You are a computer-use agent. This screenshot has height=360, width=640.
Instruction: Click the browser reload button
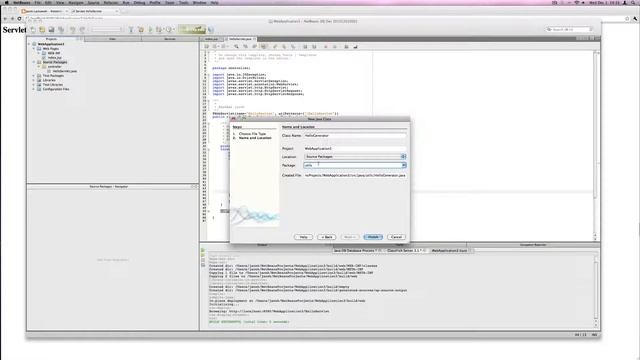(19, 18)
